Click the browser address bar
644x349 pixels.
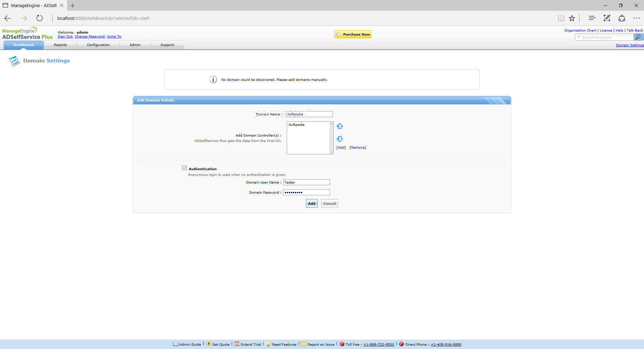(302, 18)
